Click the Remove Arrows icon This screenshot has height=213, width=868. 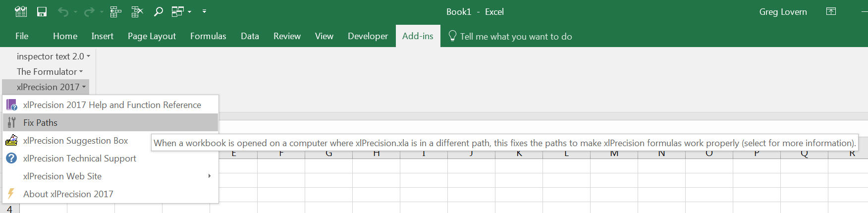pyautogui.click(x=137, y=11)
